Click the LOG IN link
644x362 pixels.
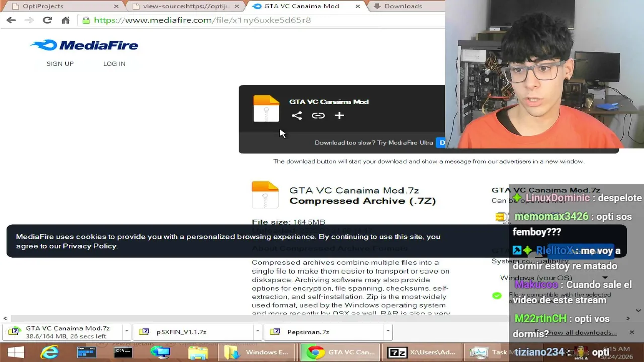point(114,64)
